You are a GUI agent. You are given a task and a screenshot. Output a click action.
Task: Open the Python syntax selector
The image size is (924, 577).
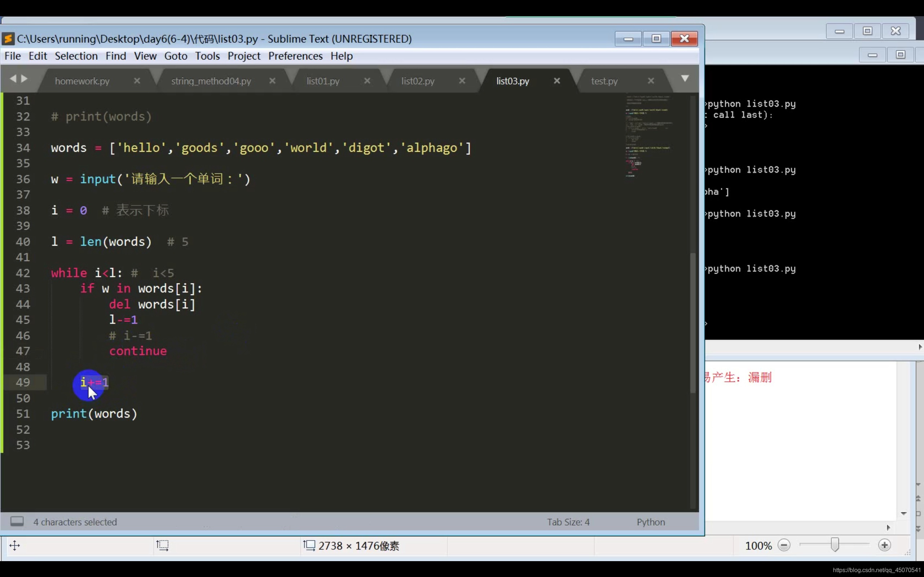click(x=650, y=522)
